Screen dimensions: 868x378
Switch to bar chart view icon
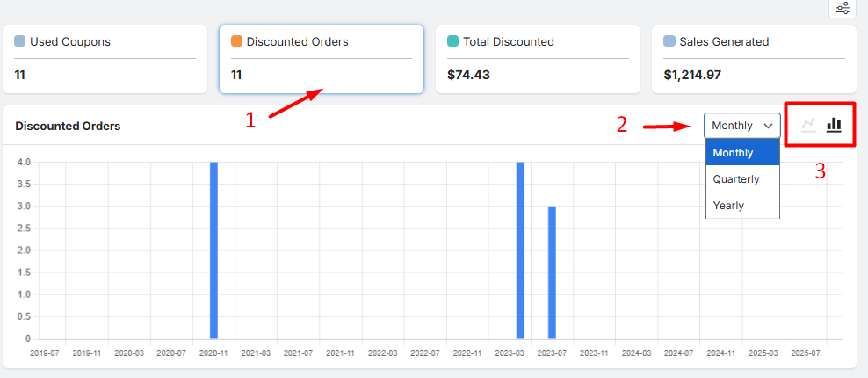coord(834,125)
